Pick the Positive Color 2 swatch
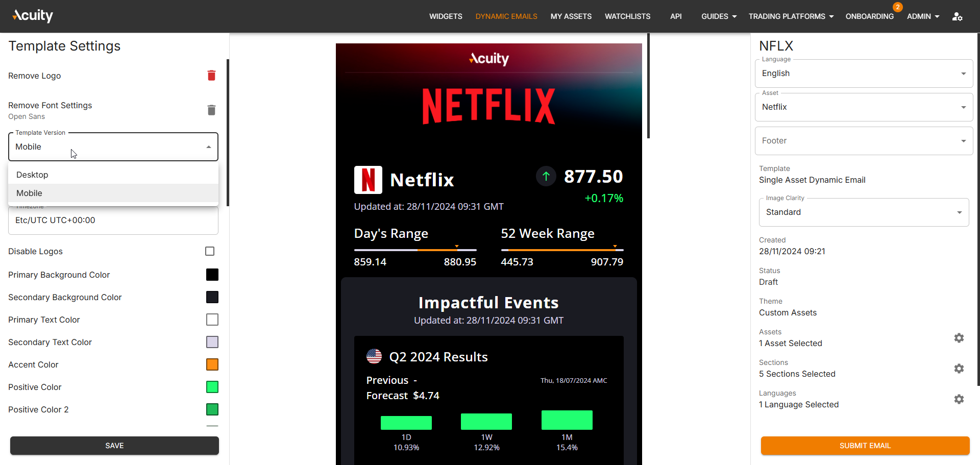980x465 pixels. [x=212, y=409]
